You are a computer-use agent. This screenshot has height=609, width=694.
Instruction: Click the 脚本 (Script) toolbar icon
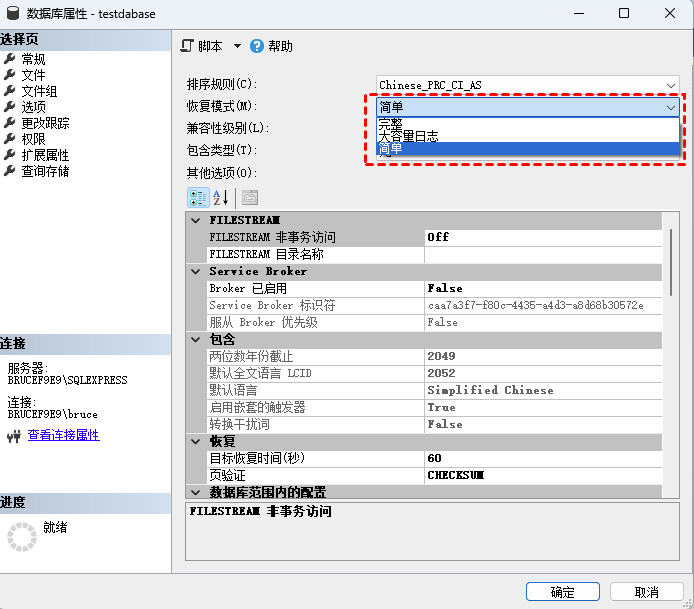[x=187, y=46]
